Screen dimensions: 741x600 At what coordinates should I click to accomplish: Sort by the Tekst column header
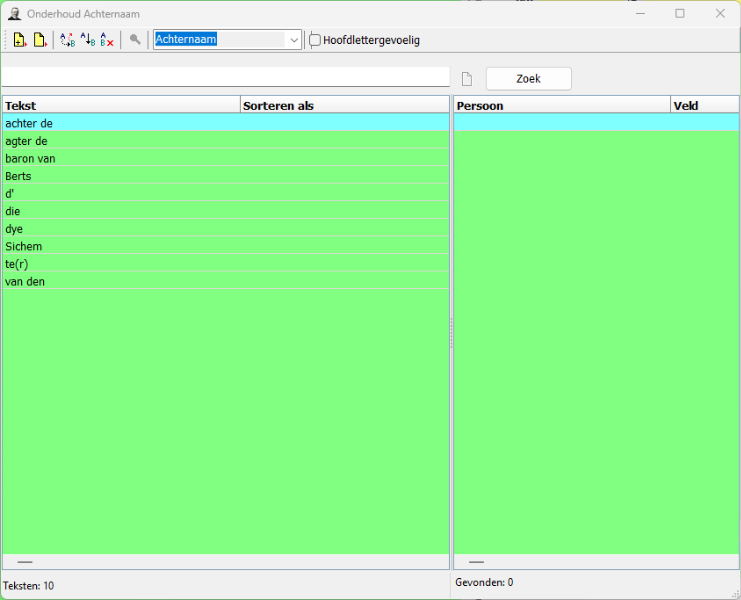click(120, 105)
